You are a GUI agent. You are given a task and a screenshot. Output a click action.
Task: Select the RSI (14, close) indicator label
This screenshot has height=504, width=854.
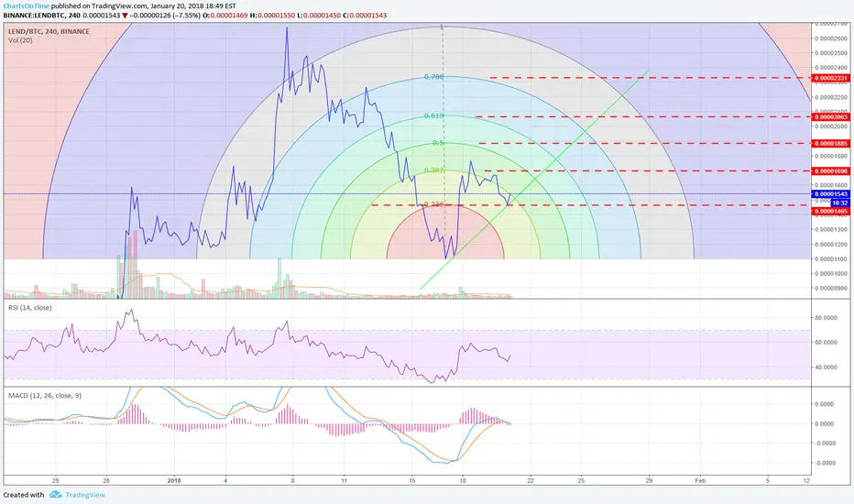point(30,308)
